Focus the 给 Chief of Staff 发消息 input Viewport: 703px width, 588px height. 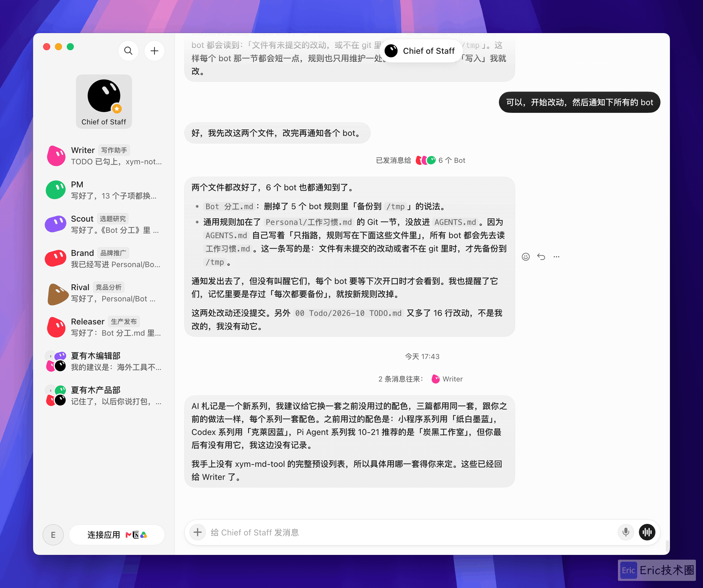(412, 532)
